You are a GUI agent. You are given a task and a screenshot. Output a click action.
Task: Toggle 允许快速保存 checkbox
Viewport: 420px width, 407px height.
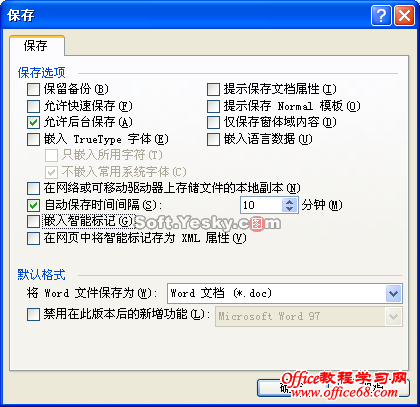33,106
